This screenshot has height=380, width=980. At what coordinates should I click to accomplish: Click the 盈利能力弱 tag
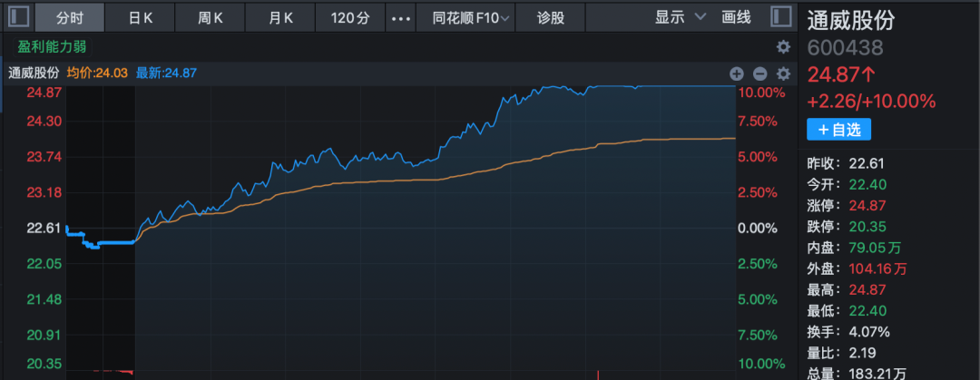coord(52,47)
